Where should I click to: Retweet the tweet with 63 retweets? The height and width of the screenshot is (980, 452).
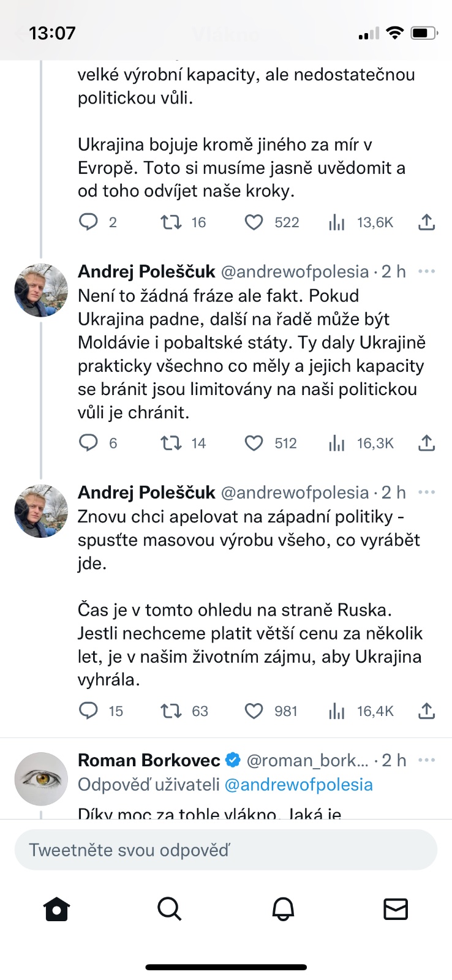[171, 710]
